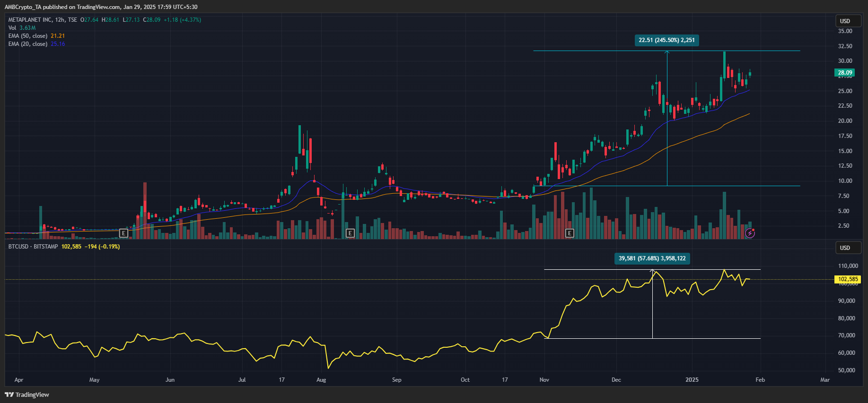Click the 2025 label on time axis

tap(692, 380)
